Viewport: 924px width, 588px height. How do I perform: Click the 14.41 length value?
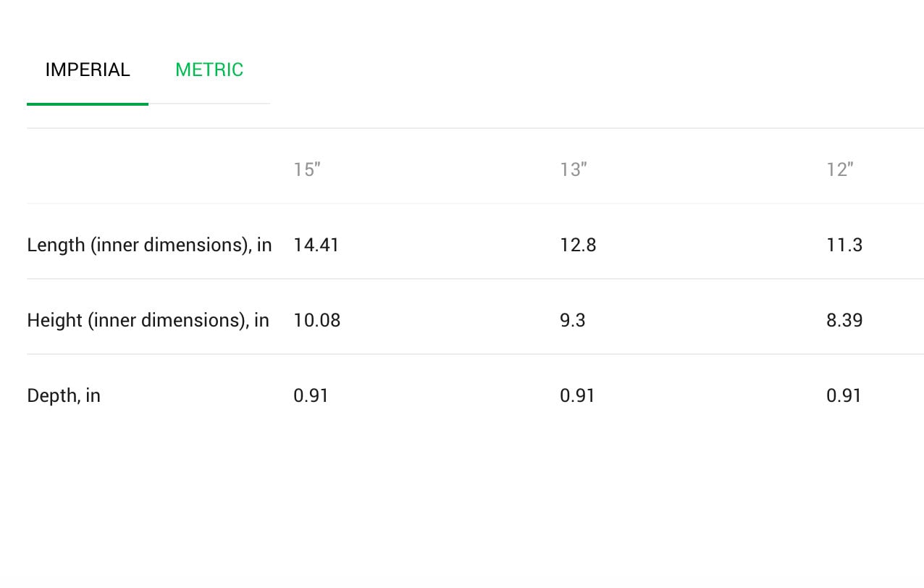tap(316, 245)
